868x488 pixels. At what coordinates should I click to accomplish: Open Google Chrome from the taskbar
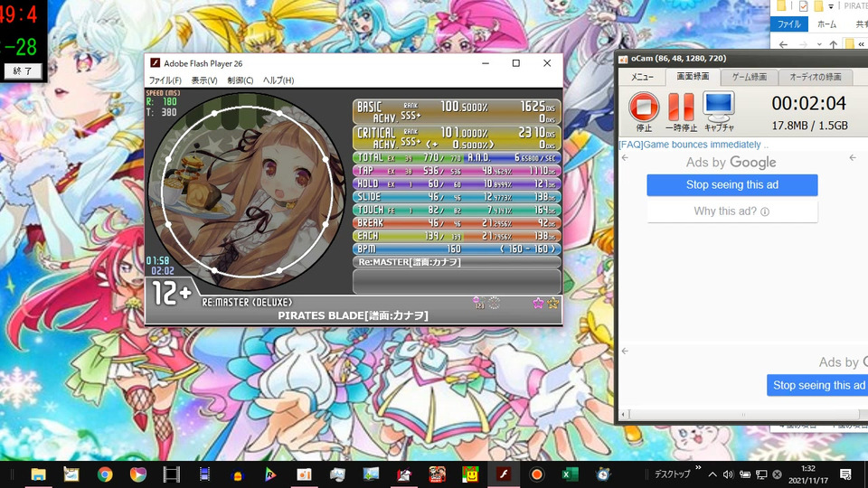(x=105, y=474)
